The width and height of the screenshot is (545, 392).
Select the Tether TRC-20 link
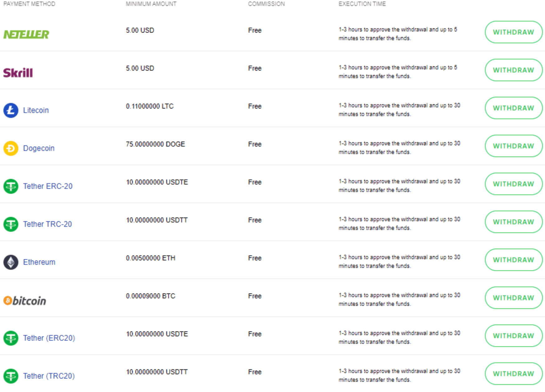[47, 224]
